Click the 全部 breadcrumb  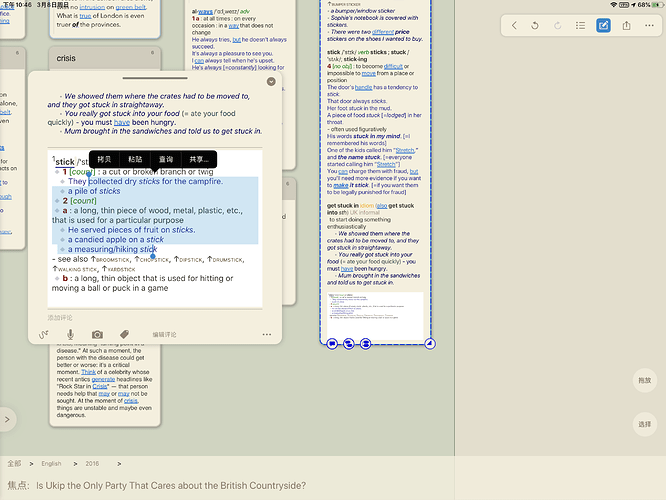[14, 463]
